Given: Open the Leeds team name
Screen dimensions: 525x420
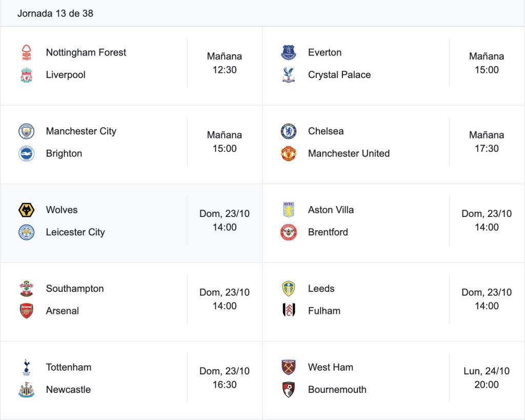Looking at the screenshot, I should (321, 289).
